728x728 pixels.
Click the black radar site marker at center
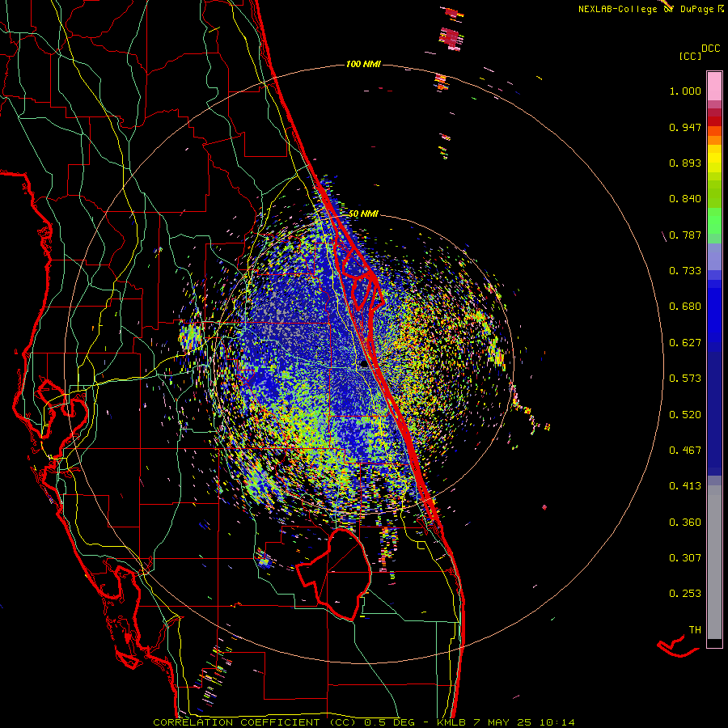[x=364, y=366]
